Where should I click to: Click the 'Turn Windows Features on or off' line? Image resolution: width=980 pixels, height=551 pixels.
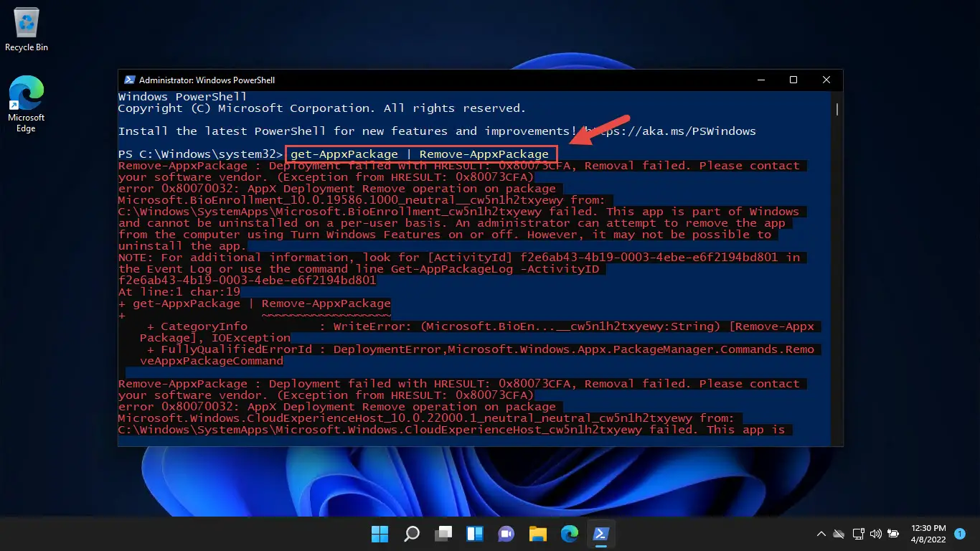(x=445, y=235)
